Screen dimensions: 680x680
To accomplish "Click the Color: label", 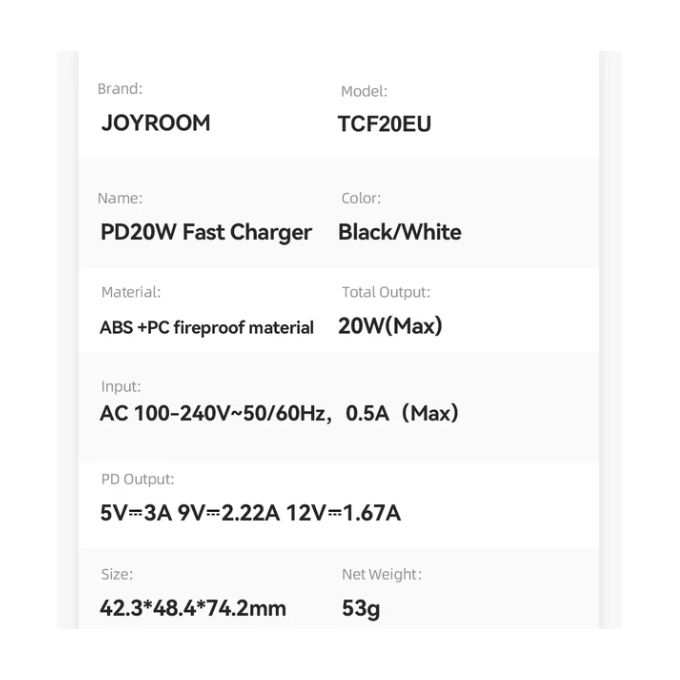I will tap(361, 198).
